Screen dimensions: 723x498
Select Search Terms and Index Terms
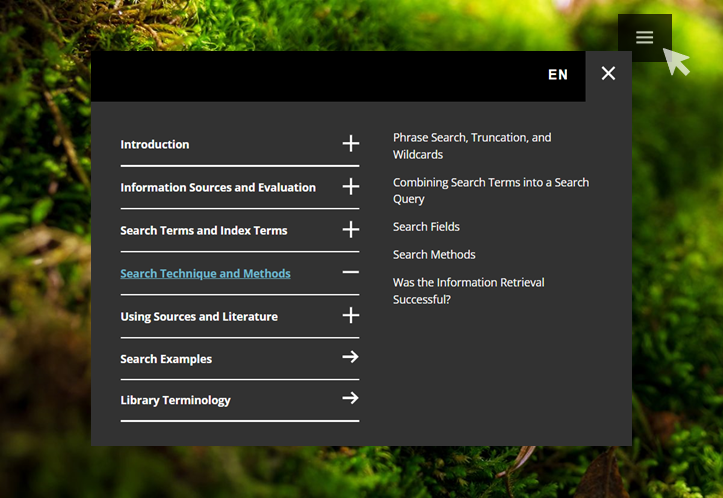204,230
